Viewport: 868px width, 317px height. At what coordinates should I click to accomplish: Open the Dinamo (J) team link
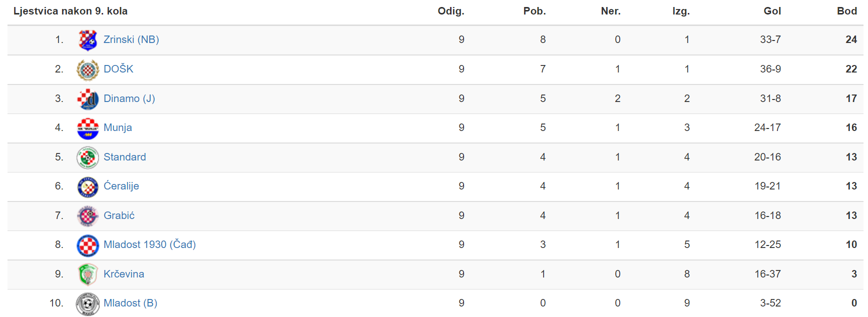tap(129, 98)
